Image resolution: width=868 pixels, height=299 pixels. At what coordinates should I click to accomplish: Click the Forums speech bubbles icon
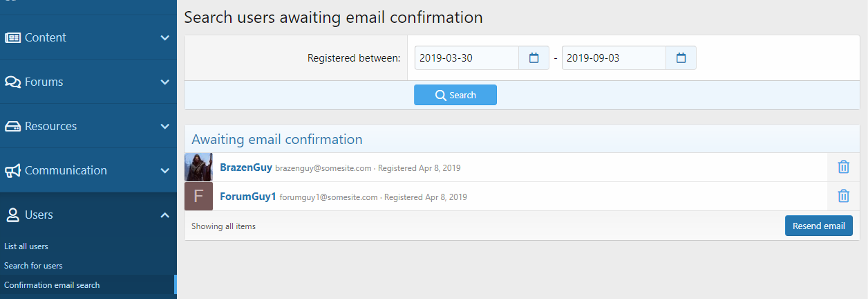(12, 82)
